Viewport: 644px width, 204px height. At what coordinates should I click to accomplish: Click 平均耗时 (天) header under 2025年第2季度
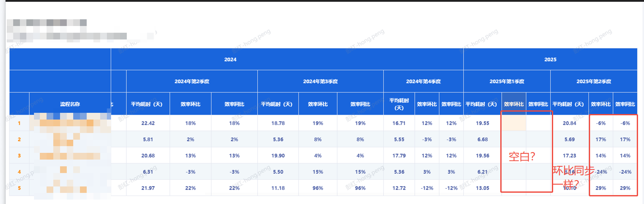coord(570,104)
